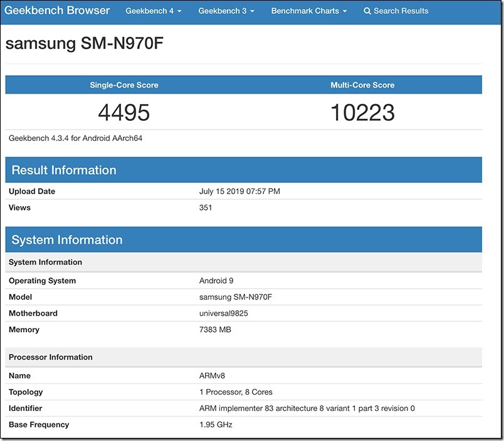Select the views count 351

(x=206, y=208)
